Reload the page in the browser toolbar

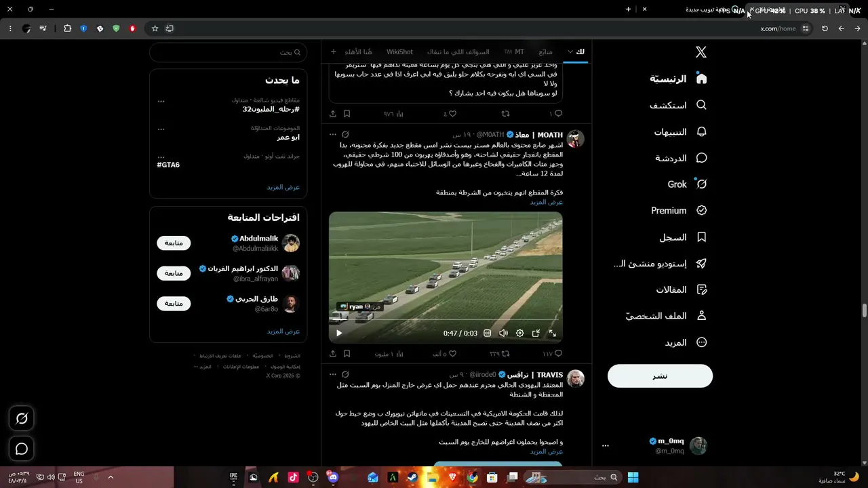coord(825,28)
